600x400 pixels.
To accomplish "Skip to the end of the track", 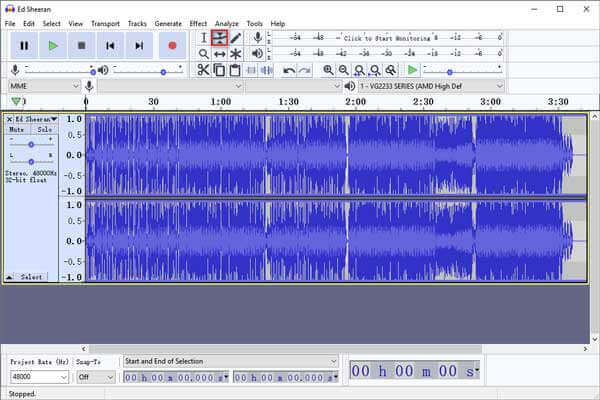I will point(139,46).
